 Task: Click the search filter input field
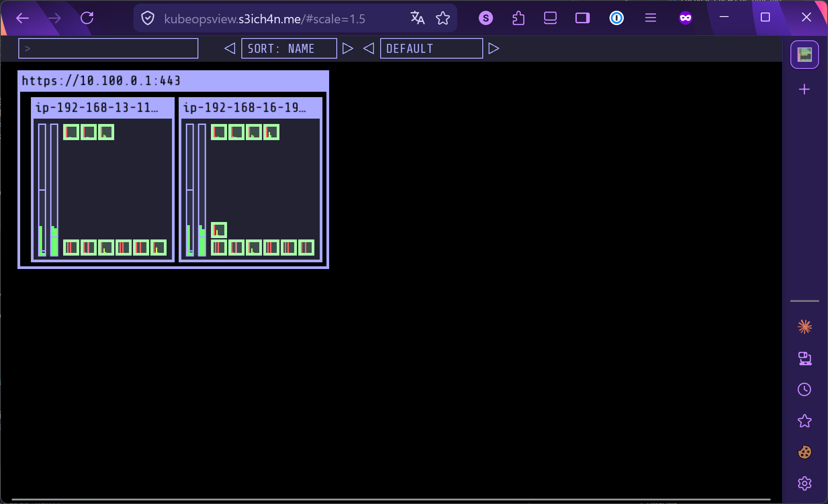108,48
